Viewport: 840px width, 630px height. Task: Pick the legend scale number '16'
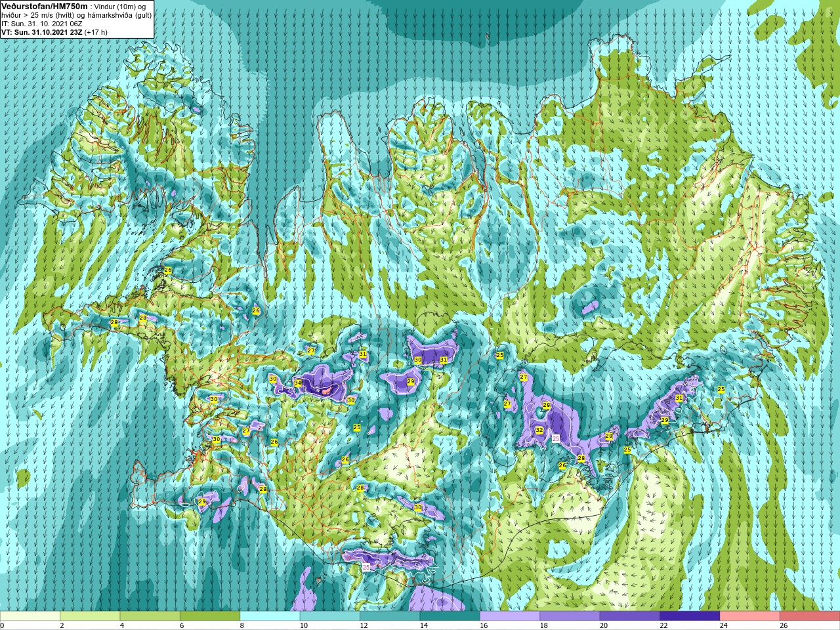tap(484, 625)
